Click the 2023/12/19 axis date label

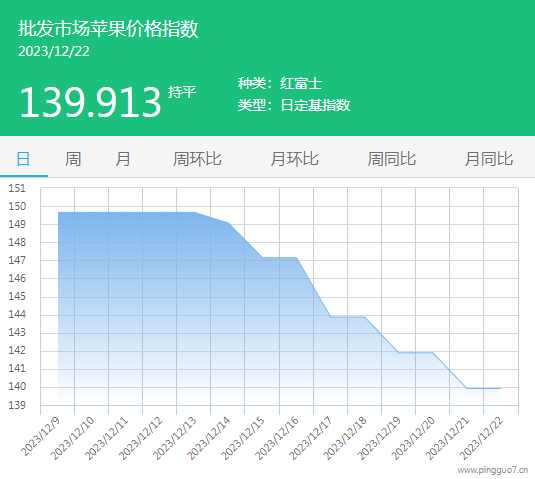(x=379, y=438)
